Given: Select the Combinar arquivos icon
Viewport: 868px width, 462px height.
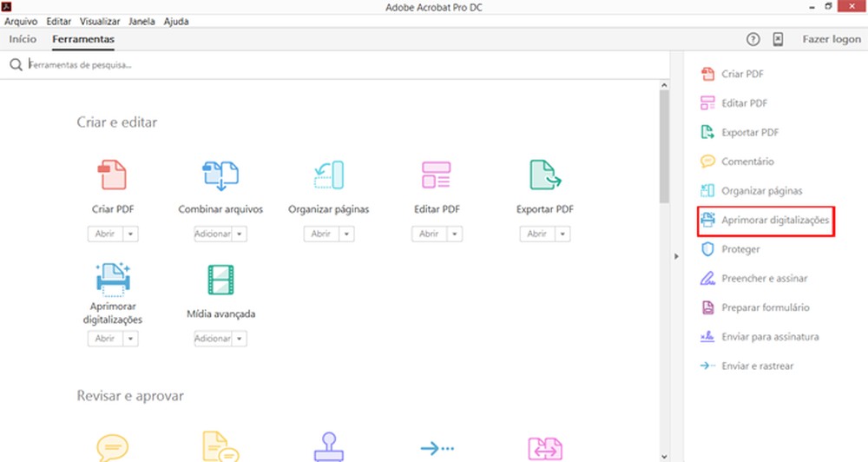Looking at the screenshot, I should (220, 175).
